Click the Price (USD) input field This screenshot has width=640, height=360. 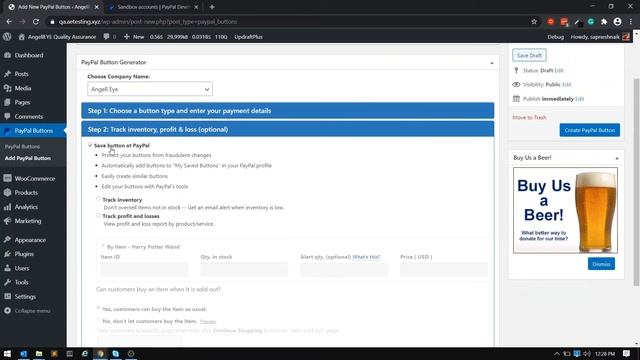[444, 269]
